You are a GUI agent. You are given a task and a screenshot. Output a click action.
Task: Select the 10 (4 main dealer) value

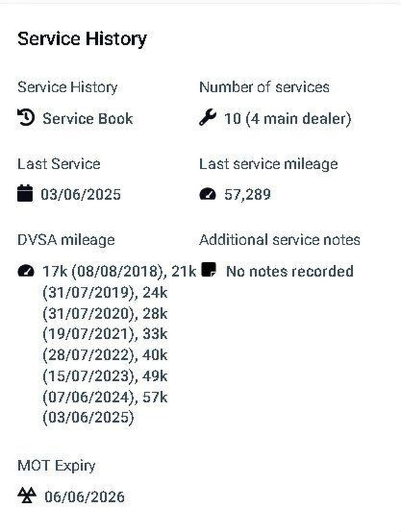(287, 119)
